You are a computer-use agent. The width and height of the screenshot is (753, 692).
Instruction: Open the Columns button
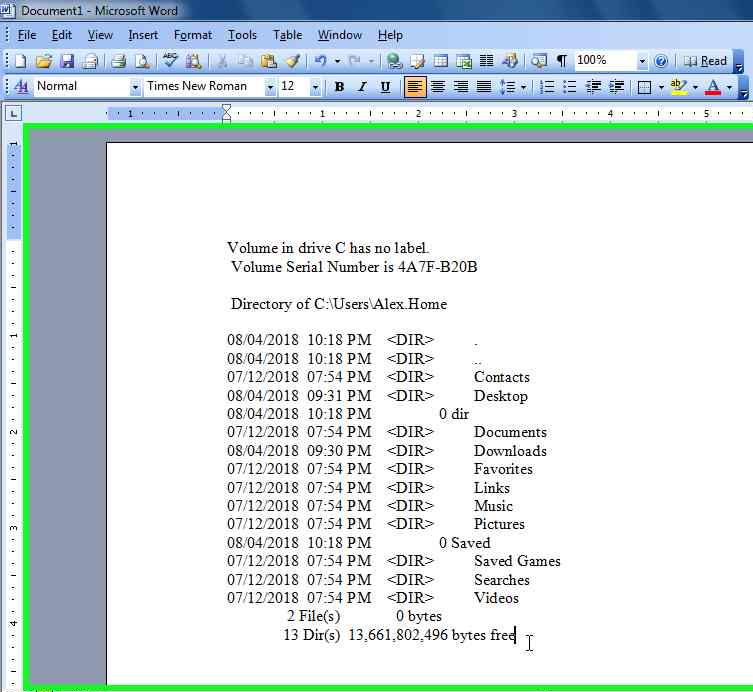point(487,61)
